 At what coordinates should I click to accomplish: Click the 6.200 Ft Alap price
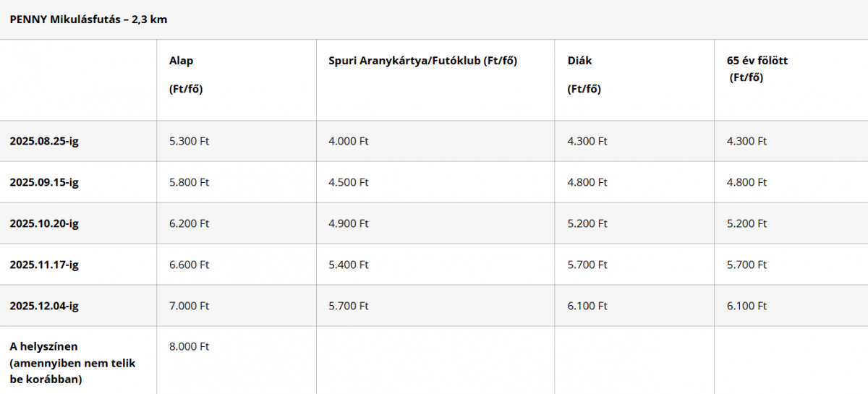(x=189, y=223)
